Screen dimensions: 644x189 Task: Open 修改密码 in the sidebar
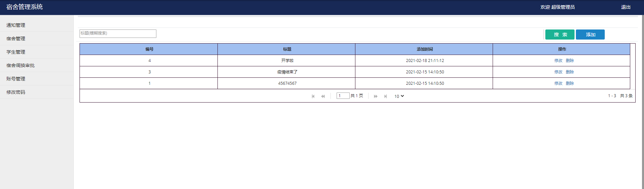[x=37, y=92]
